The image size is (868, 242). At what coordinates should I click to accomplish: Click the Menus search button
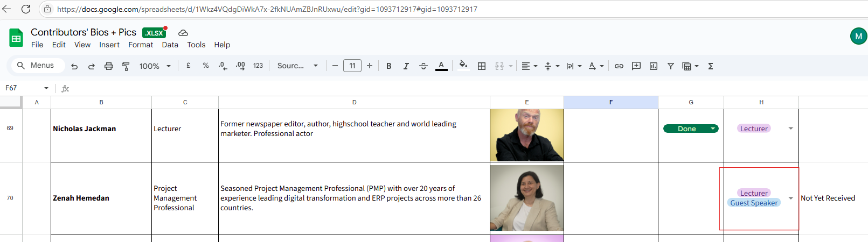pos(36,66)
